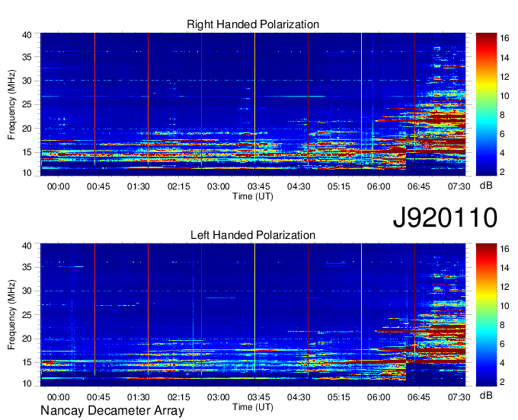The height and width of the screenshot is (420, 518).
Task: Click the "Right Handed Polarization" plot title
Action: pos(253,24)
